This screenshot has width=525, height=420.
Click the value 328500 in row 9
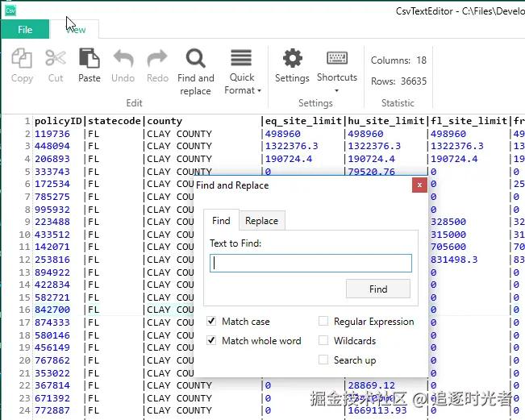(448, 222)
